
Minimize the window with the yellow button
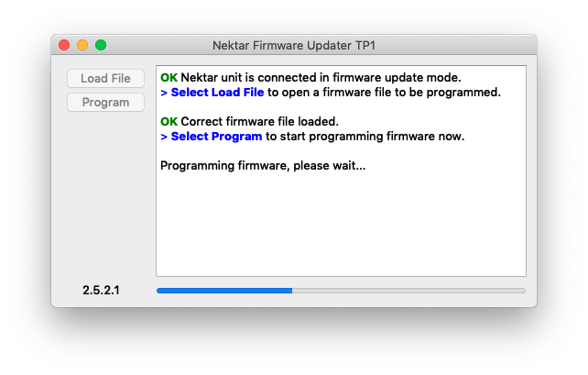pyautogui.click(x=82, y=45)
